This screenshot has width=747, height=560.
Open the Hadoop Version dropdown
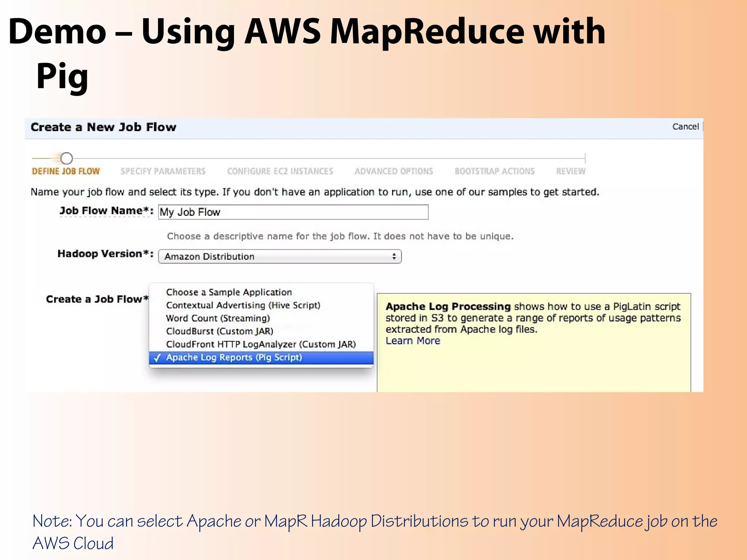click(x=280, y=256)
